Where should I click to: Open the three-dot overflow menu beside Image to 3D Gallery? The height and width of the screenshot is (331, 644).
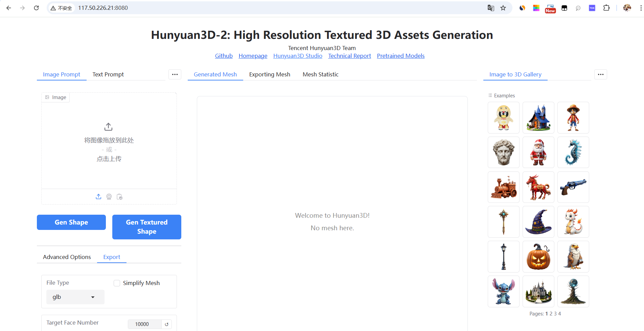[601, 74]
